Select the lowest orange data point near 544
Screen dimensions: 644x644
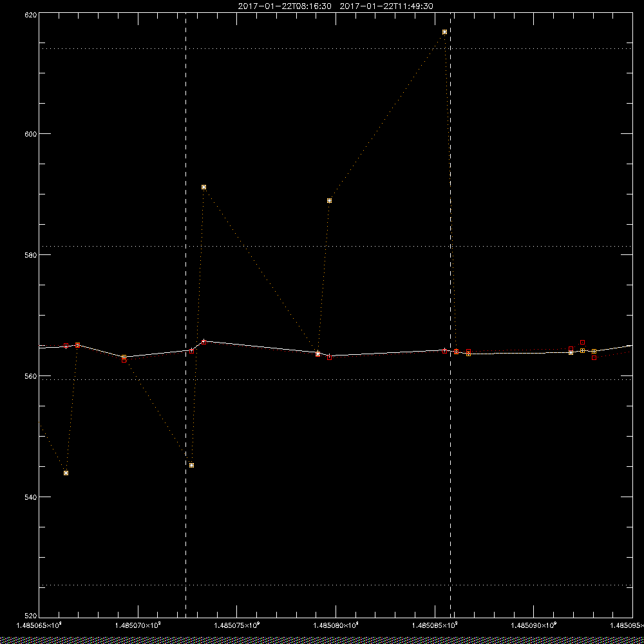click(66, 473)
